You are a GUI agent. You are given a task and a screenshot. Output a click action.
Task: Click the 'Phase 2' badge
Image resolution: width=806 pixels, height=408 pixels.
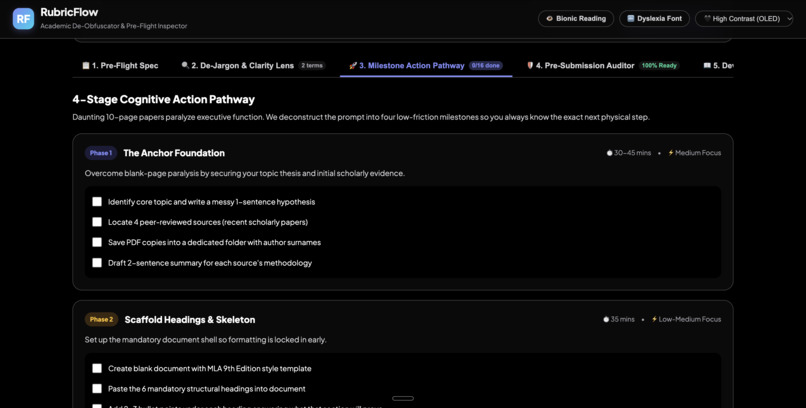pos(101,320)
